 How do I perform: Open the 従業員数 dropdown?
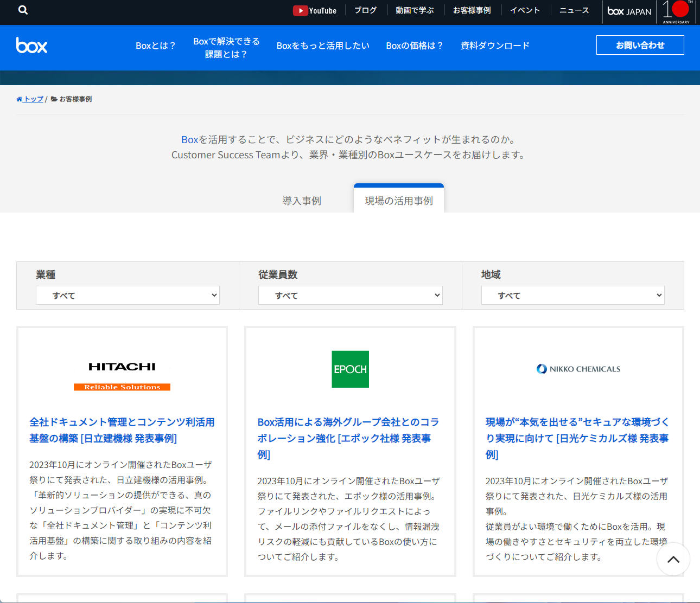(x=351, y=296)
